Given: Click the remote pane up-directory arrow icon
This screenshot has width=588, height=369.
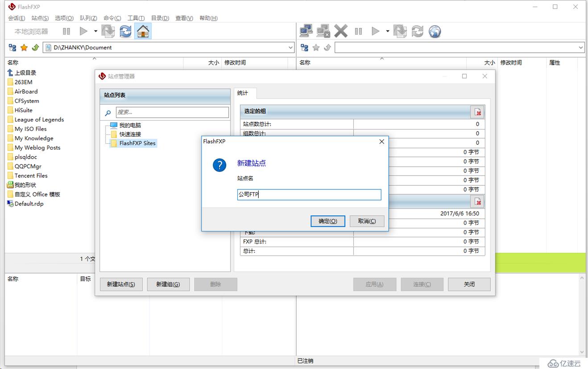Looking at the screenshot, I should pyautogui.click(x=327, y=47).
